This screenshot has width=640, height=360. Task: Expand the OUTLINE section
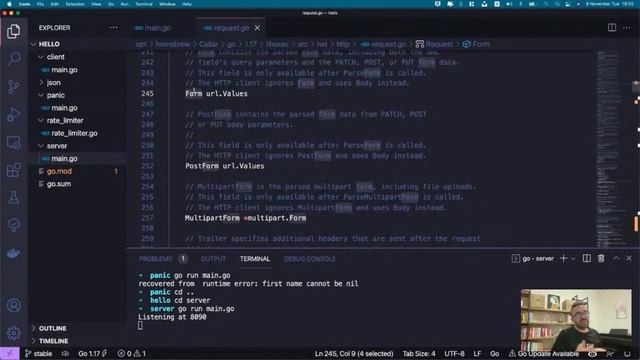(x=52, y=328)
